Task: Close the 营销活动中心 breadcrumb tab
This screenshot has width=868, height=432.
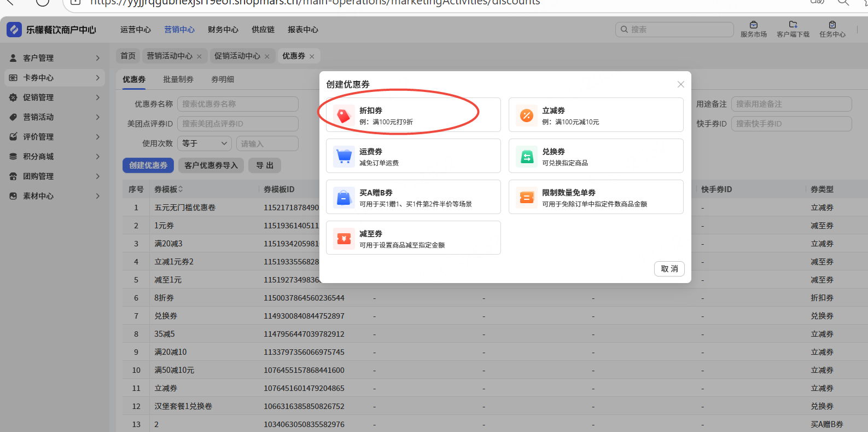Action: [199, 56]
